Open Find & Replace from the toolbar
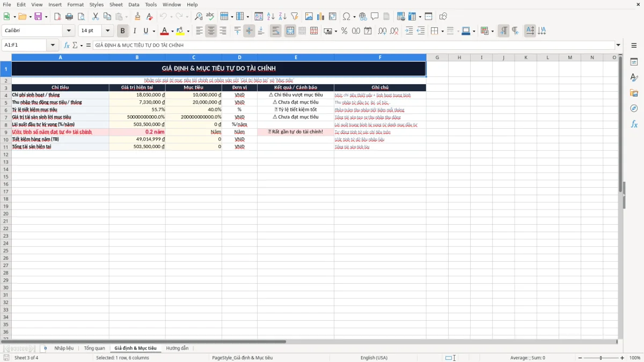Viewport: 644px width, 362px height. pos(199,17)
